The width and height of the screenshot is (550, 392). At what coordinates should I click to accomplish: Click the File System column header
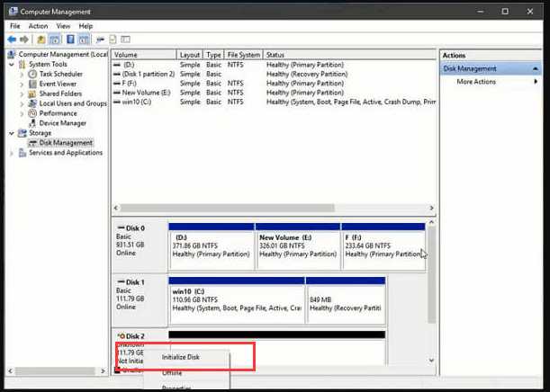coord(243,55)
